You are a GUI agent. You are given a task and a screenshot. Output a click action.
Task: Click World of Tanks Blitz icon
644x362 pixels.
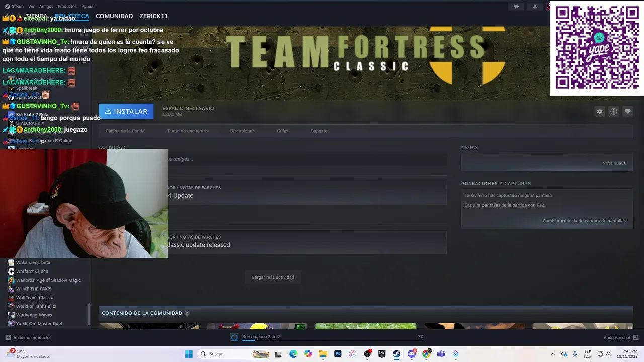point(11,306)
